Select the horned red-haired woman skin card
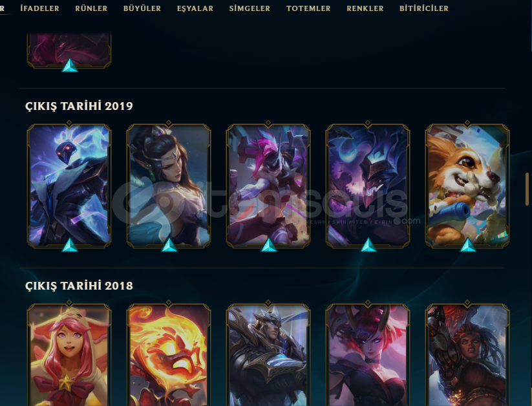Screen dimensions: 532x406 click(368, 355)
